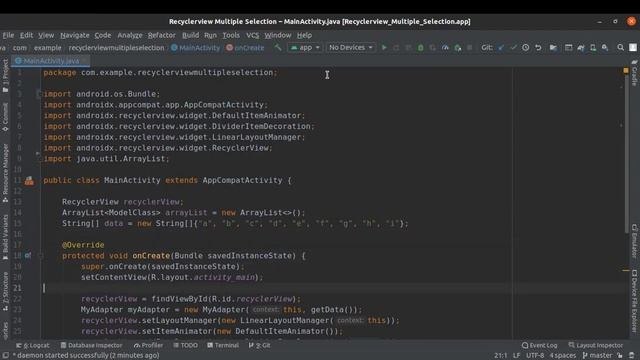The height and width of the screenshot is (360, 640).
Task: Open the No Devices dropdown
Action: click(x=351, y=48)
